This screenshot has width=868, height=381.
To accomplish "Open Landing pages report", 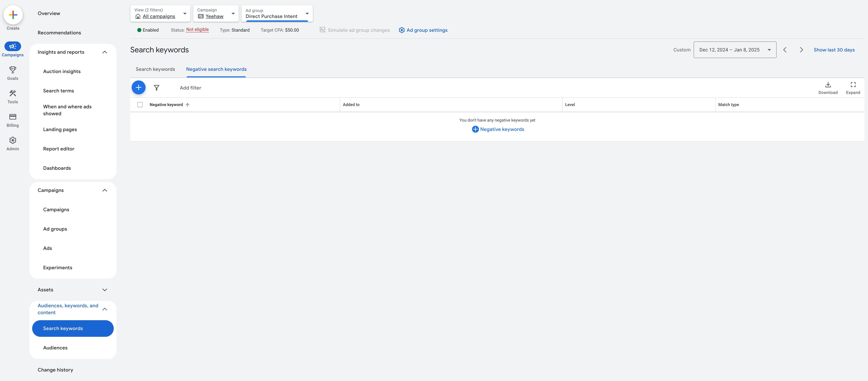I will coord(60,130).
